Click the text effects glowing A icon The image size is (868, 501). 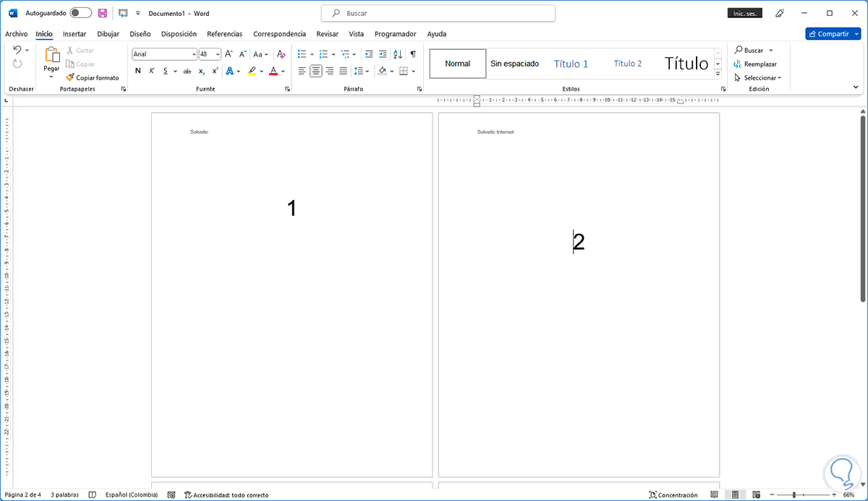click(231, 71)
